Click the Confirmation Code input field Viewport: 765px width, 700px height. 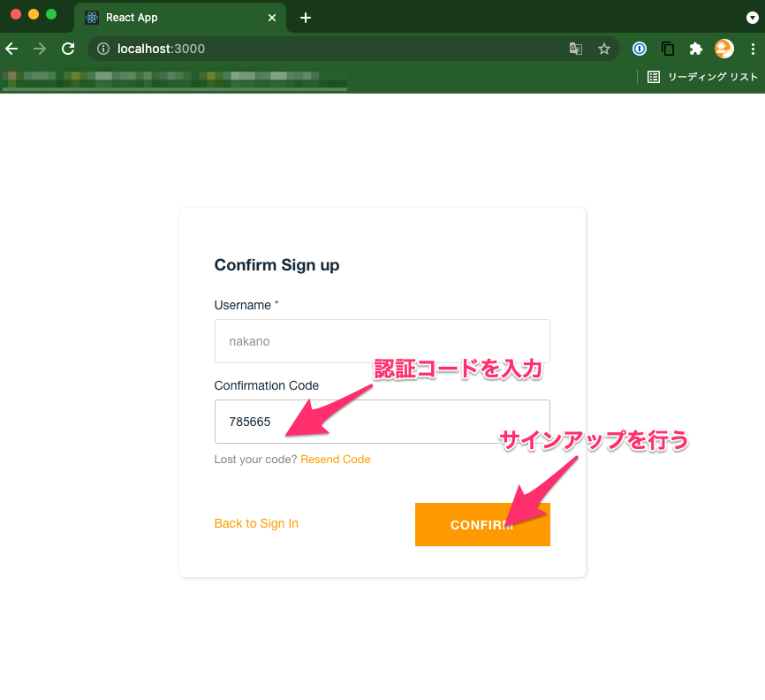(x=382, y=421)
